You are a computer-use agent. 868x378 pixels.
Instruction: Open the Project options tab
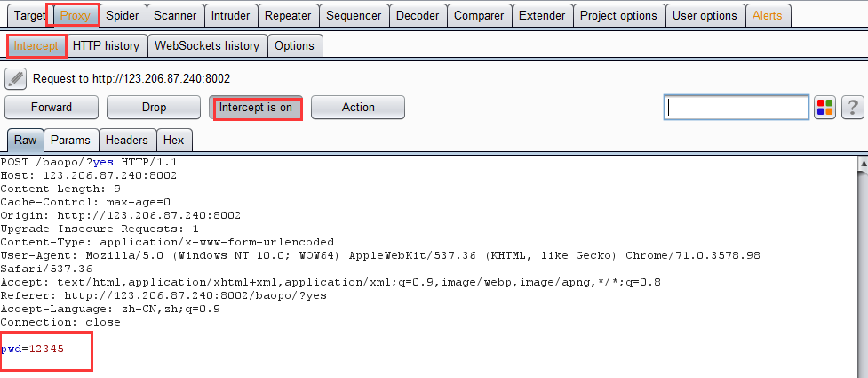pyautogui.click(x=619, y=15)
